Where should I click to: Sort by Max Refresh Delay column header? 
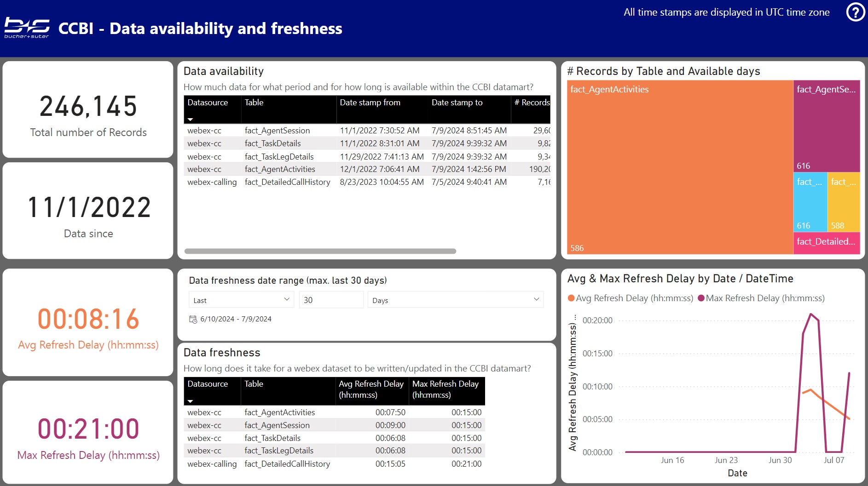click(446, 391)
